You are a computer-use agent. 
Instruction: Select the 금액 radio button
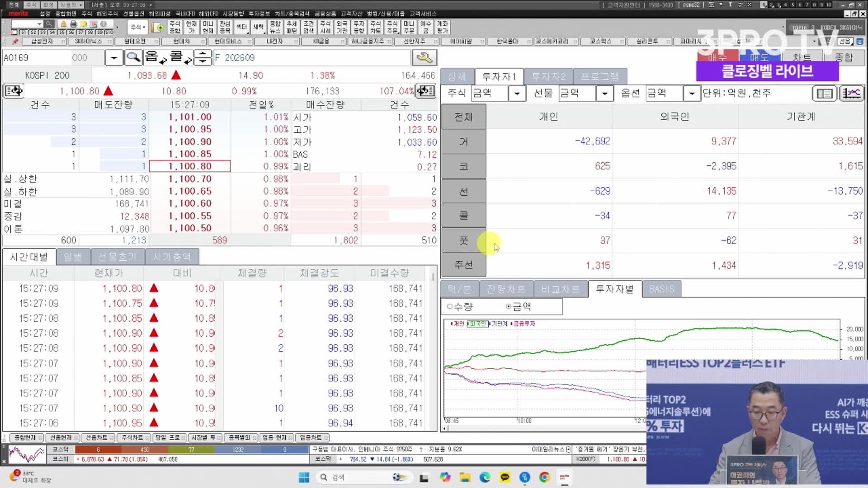(x=509, y=307)
